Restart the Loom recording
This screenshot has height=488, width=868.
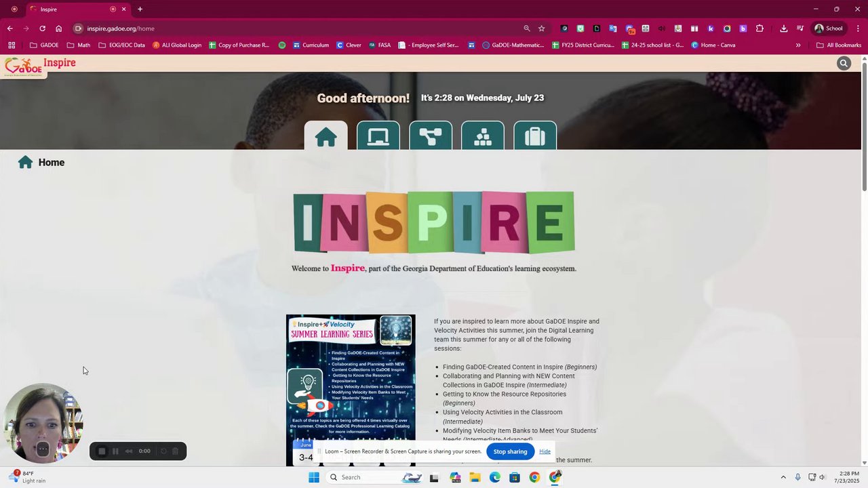(163, 451)
